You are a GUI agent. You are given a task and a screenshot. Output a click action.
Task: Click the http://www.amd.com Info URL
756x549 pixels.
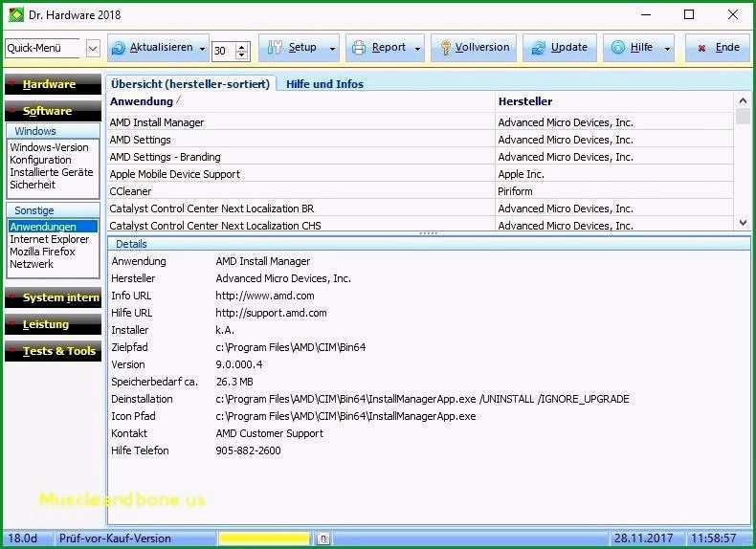tap(265, 296)
